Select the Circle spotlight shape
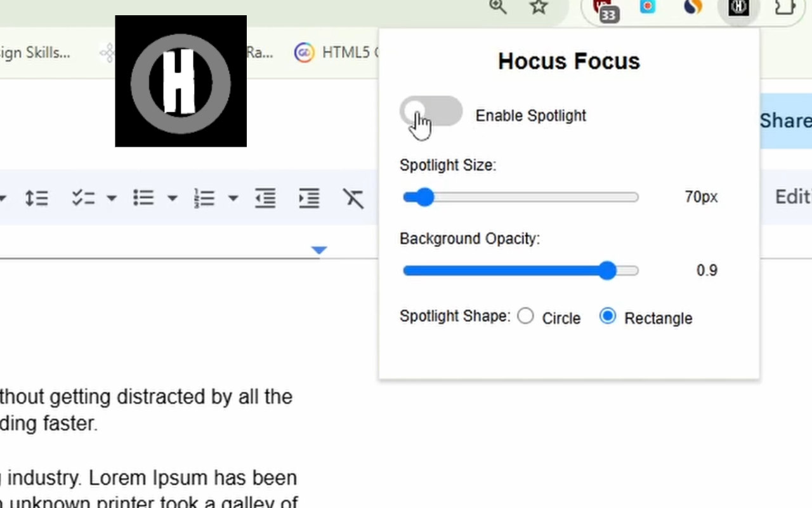This screenshot has height=508, width=812. (x=525, y=316)
